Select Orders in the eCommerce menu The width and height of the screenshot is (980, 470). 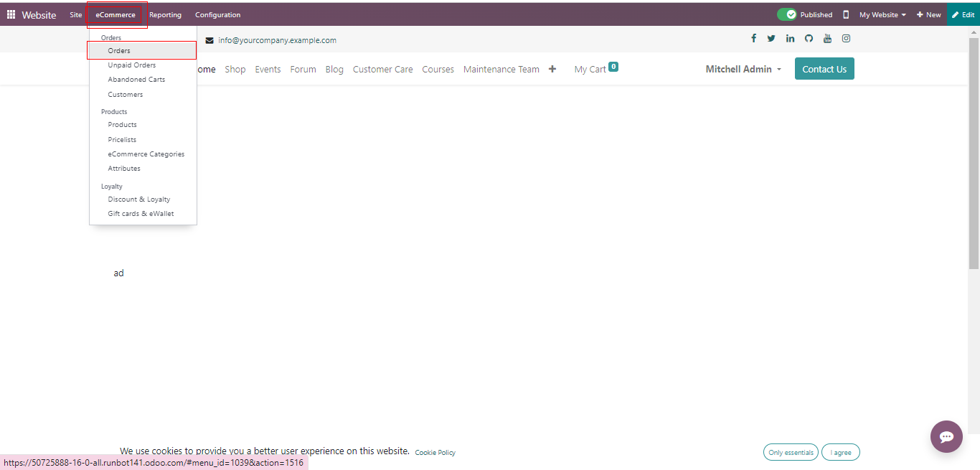(x=119, y=51)
